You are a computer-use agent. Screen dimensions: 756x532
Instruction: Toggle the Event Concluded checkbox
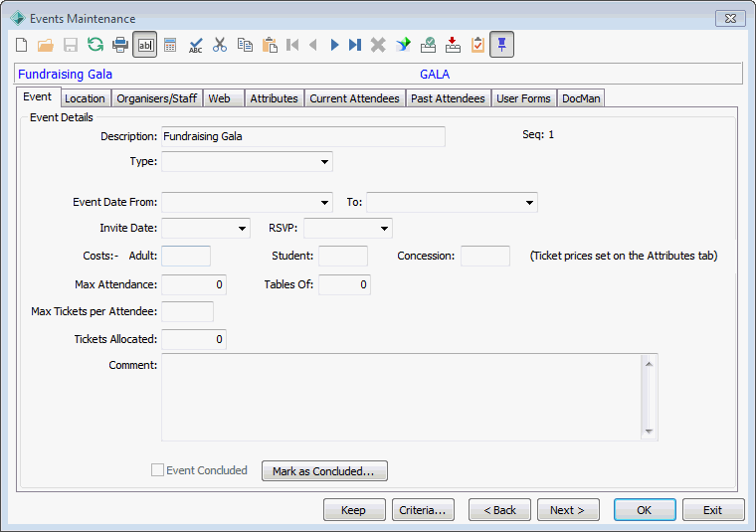coord(157,469)
